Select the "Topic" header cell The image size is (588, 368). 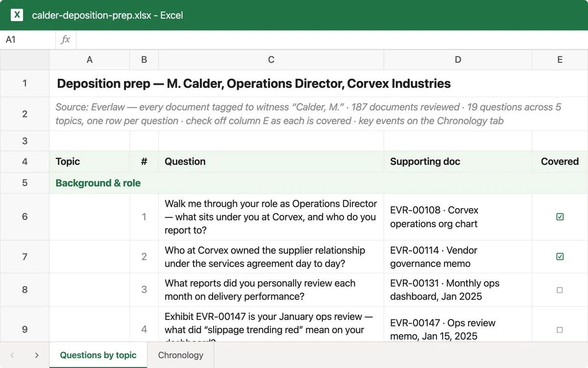click(89, 161)
